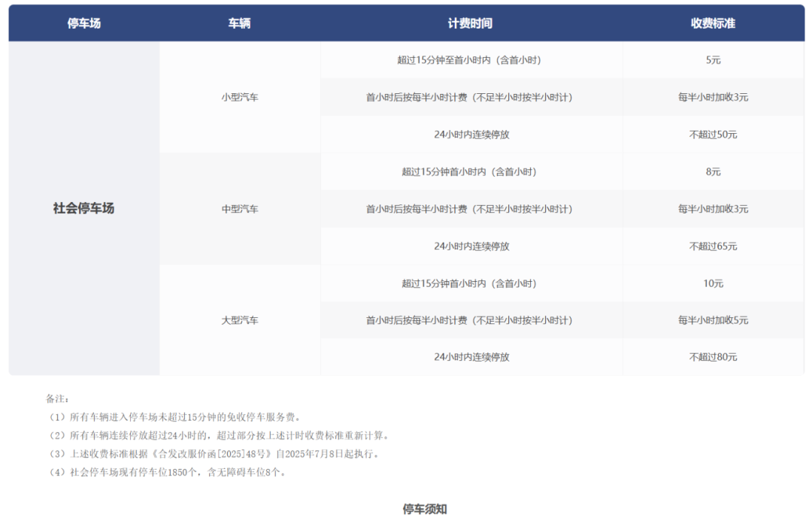Screen dimensions: 812x520
Task: Click 每半小时加收3元 in the 中型汽车 rows
Action: point(713,209)
